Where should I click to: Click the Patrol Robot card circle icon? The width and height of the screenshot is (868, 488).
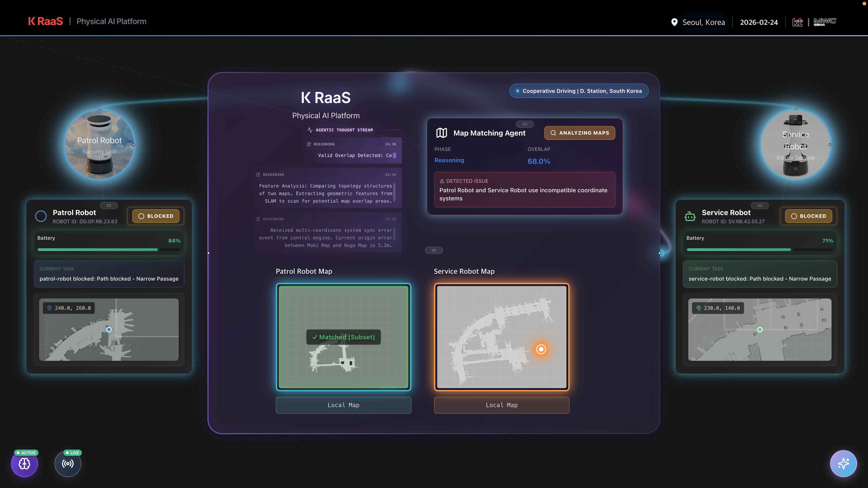pyautogui.click(x=41, y=216)
